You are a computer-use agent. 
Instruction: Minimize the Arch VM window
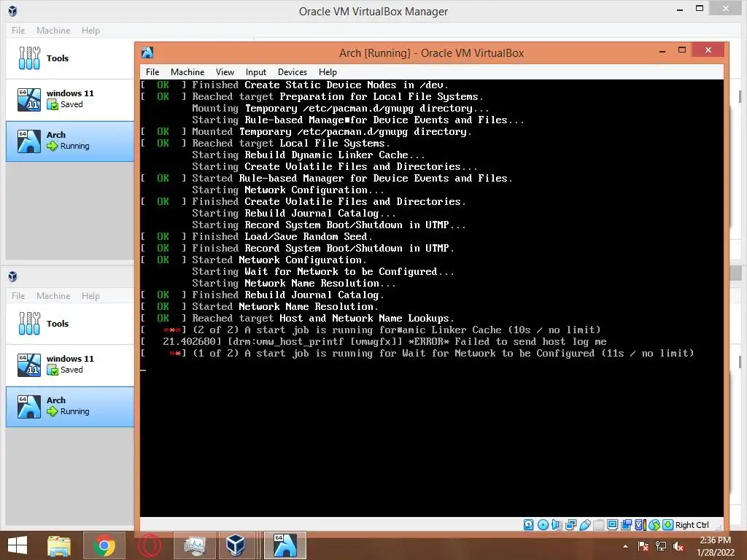pyautogui.click(x=662, y=50)
